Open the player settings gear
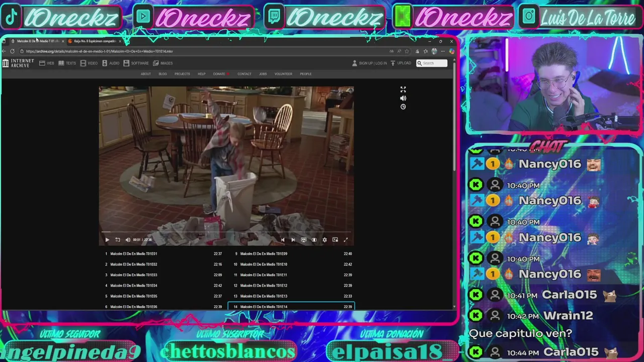Image resolution: width=644 pixels, height=362 pixels. click(x=325, y=240)
